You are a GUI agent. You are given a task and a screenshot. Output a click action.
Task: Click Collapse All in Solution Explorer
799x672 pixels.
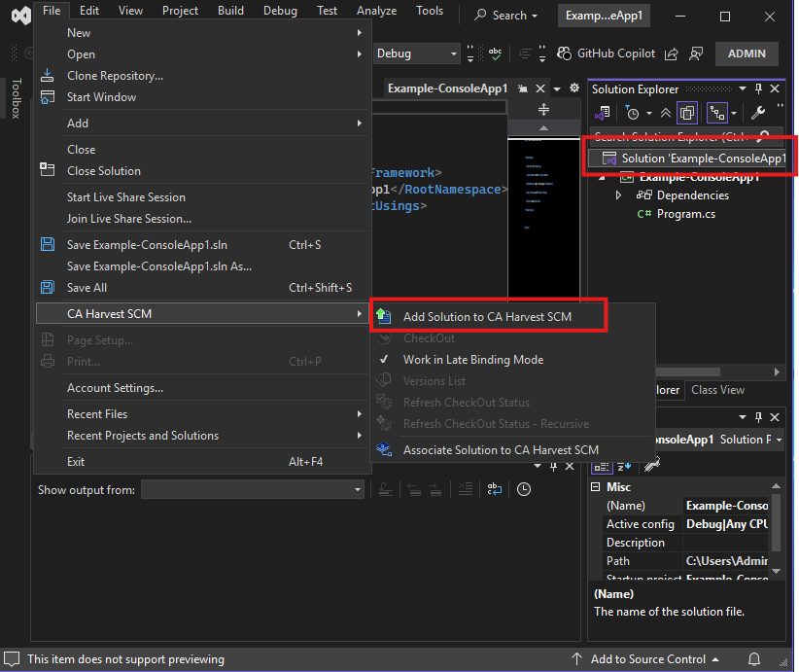tap(666, 114)
